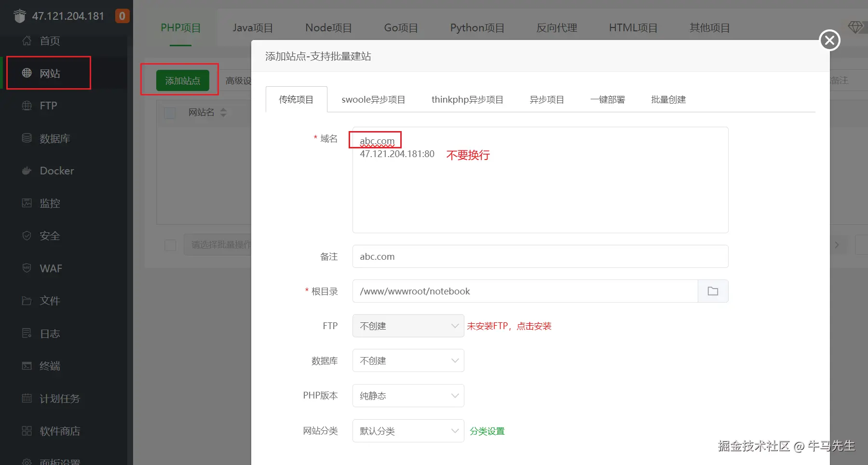Screen dimensions: 868x465
Task: Click the FTP globe icon in sidebar
Action: 27,106
